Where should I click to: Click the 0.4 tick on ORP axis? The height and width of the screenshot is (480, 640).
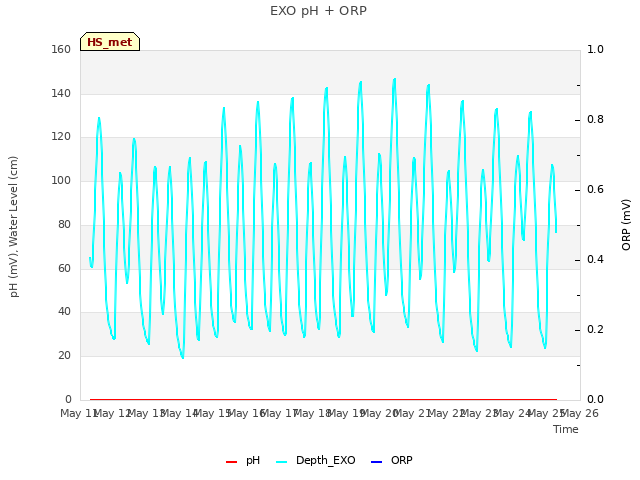point(595,260)
